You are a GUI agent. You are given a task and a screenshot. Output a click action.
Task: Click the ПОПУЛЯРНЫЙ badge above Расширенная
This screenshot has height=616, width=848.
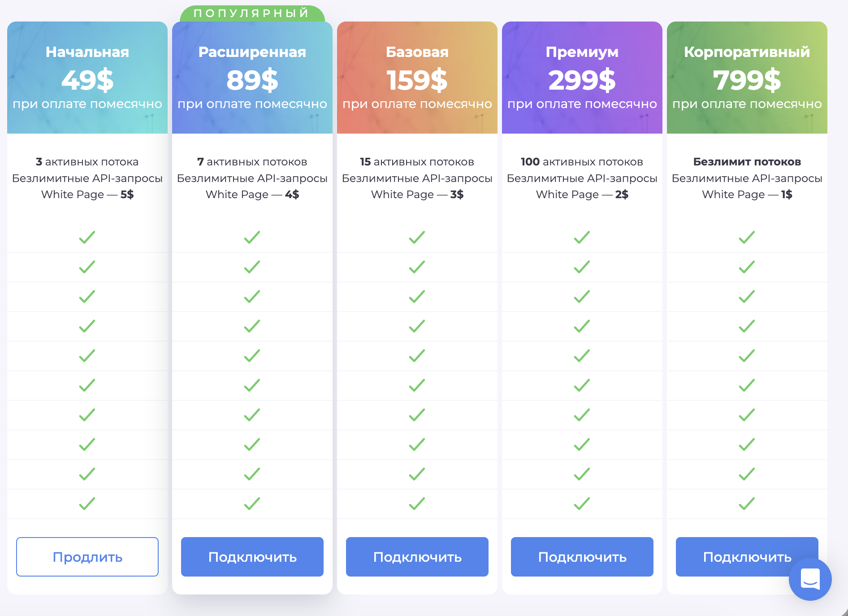pos(252,13)
